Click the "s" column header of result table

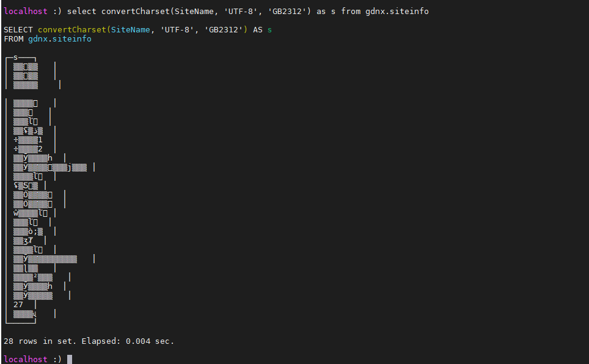[15, 57]
